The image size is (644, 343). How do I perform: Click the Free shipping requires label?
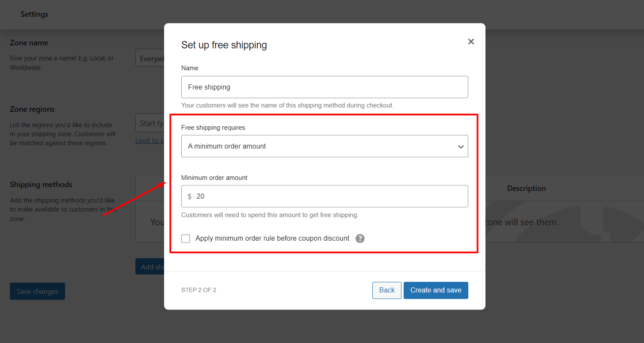click(213, 128)
